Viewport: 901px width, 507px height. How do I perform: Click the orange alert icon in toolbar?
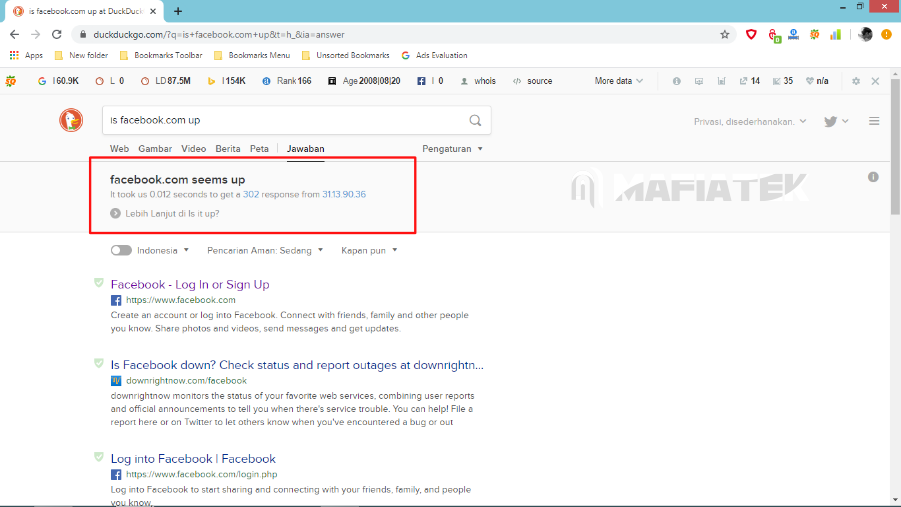tap(887, 34)
